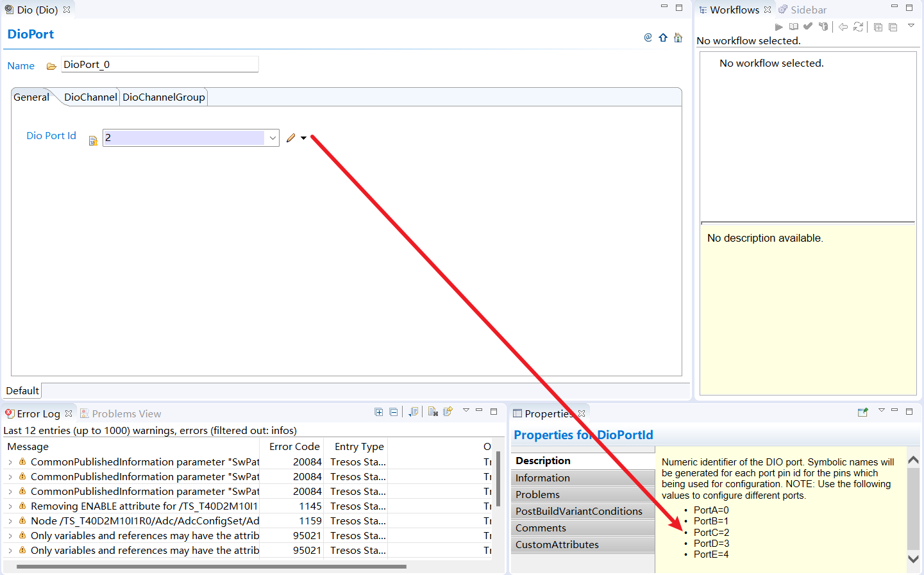Export the log using the export icon
This screenshot has width=924, height=575.
pos(448,412)
